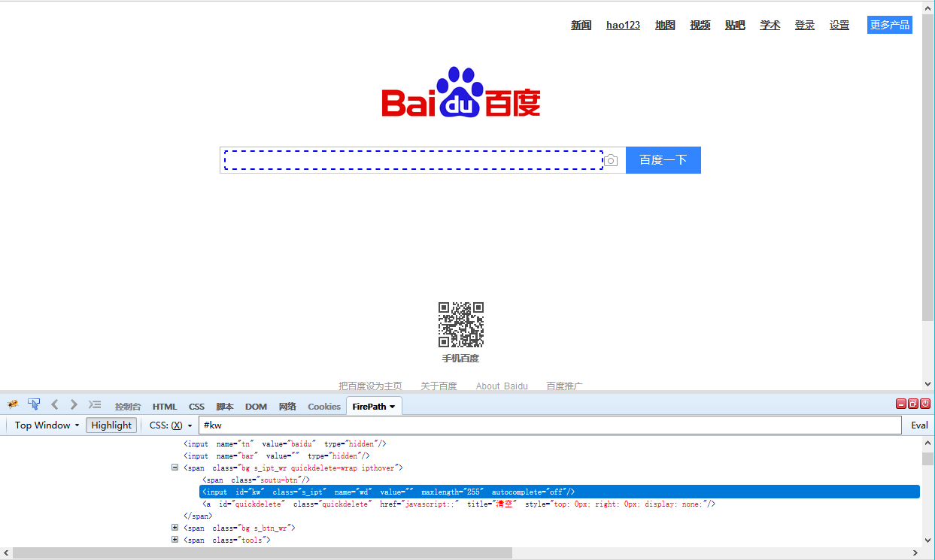
Task: Open the 更多产品 button
Action: tap(890, 25)
